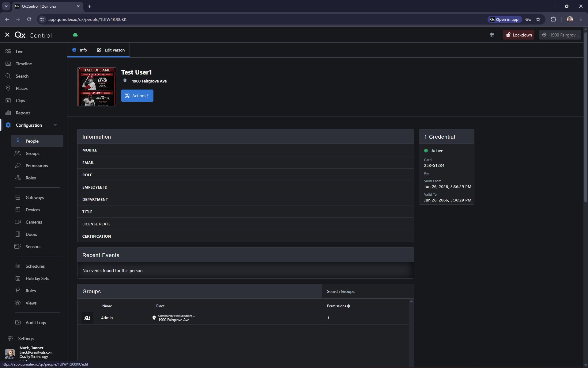Open the filter sliders icon in header
Image resolution: width=588 pixels, height=368 pixels.
click(x=492, y=35)
